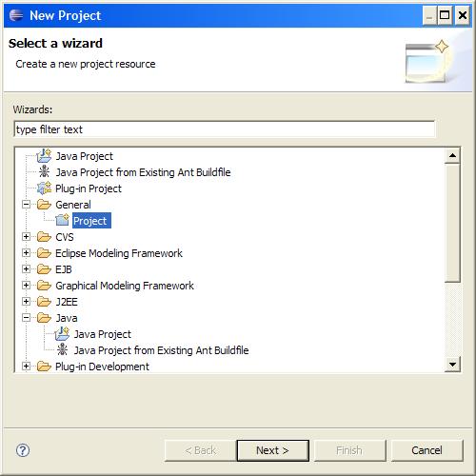Click the Eclipse Modeling Framework folder icon
The height and width of the screenshot is (476, 476).
[x=44, y=253]
